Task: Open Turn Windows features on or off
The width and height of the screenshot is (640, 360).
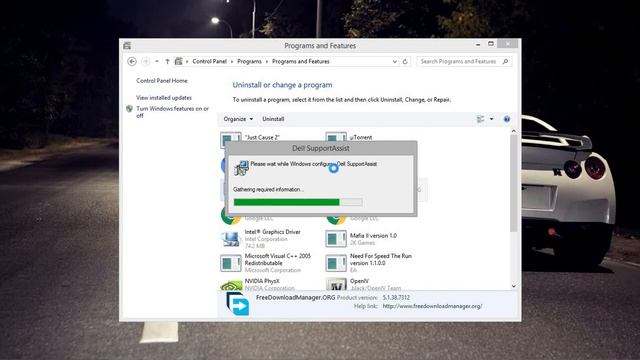Action: pos(172,112)
